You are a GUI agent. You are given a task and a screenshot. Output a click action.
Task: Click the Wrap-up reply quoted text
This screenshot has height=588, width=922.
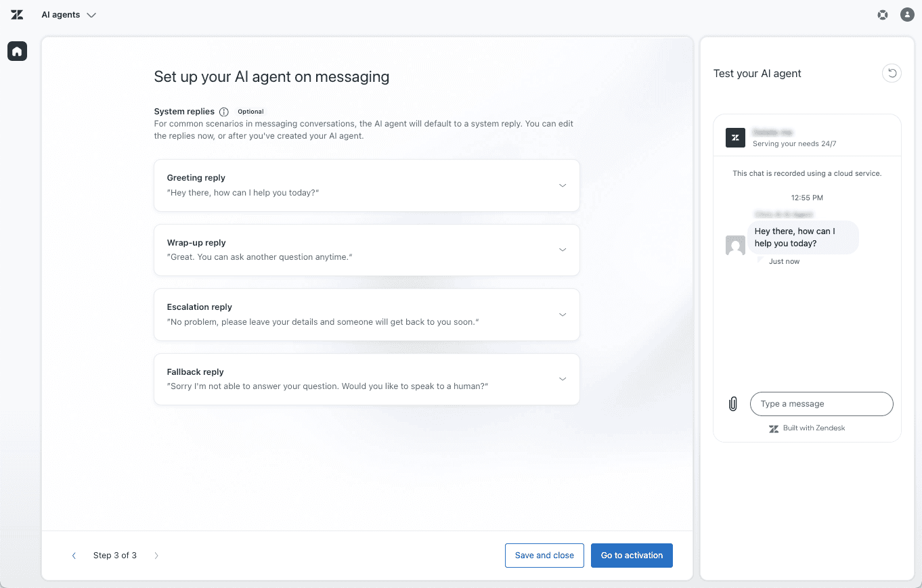260,257
